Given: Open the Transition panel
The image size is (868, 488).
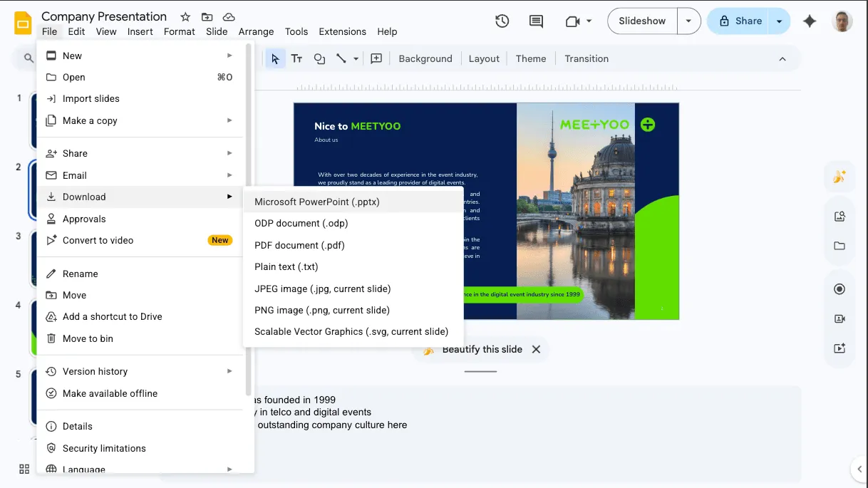Looking at the screenshot, I should point(587,58).
